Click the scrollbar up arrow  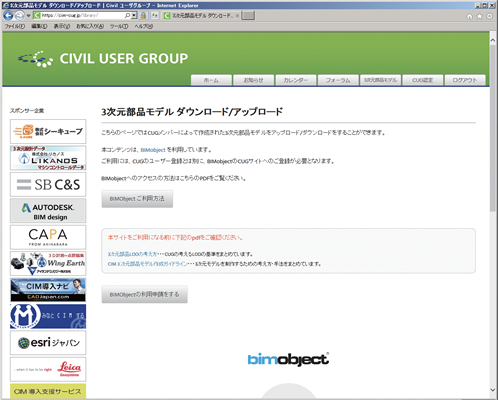tap(493, 40)
